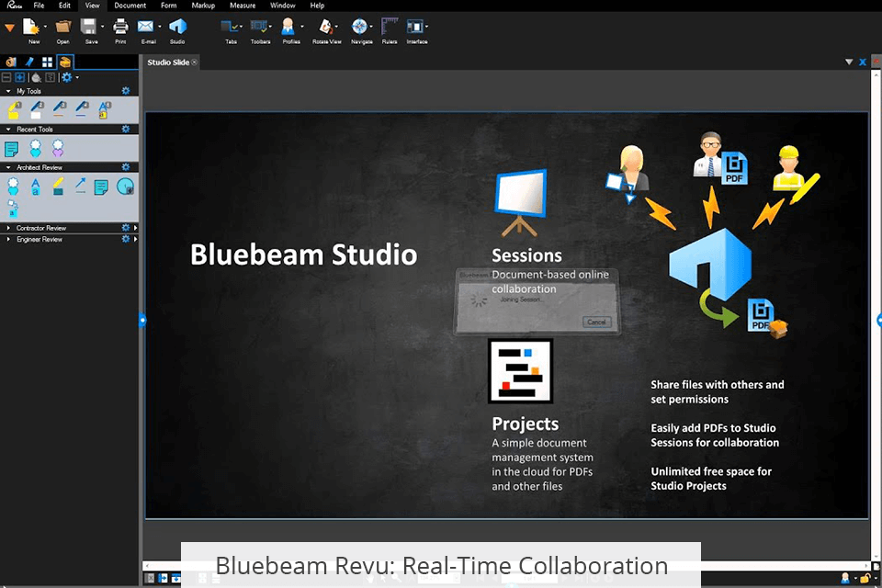Switch to the thumbnails grid panel tab
The width and height of the screenshot is (882, 588).
point(47,62)
